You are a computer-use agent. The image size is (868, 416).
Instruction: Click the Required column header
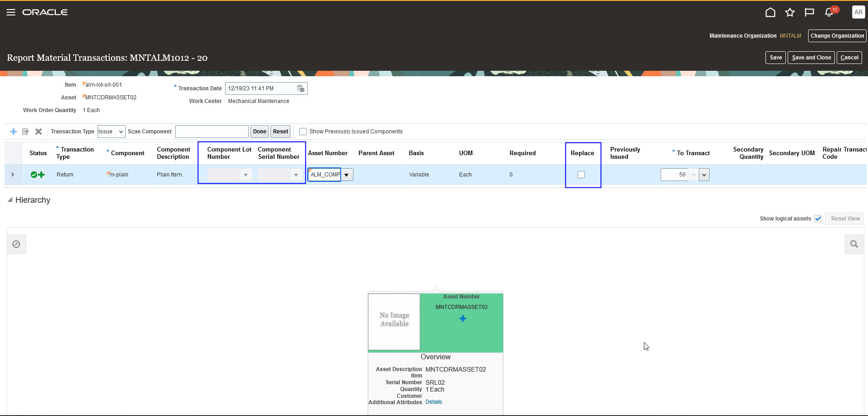tap(522, 153)
